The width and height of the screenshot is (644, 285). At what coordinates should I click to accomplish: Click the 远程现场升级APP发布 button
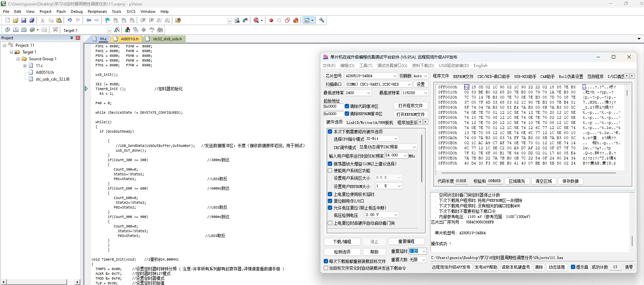pos(451,267)
